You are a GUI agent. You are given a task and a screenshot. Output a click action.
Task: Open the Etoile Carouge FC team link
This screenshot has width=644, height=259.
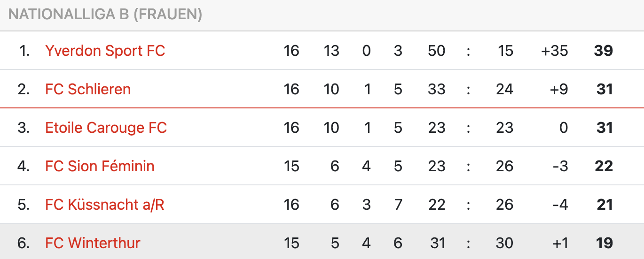106,128
